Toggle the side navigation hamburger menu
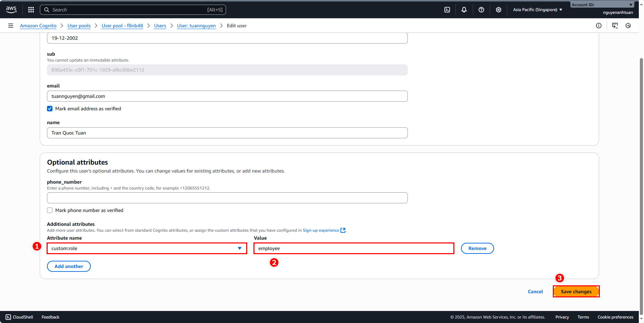The image size is (644, 323). [11, 26]
